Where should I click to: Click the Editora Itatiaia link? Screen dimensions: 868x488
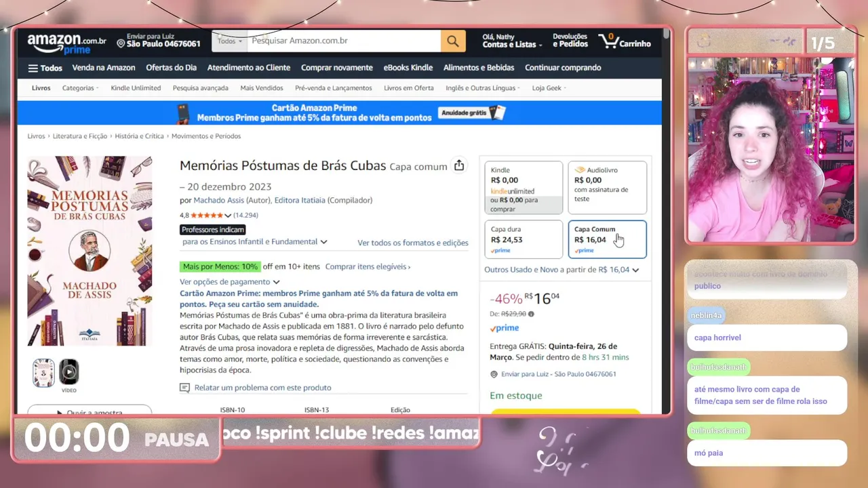[300, 201]
